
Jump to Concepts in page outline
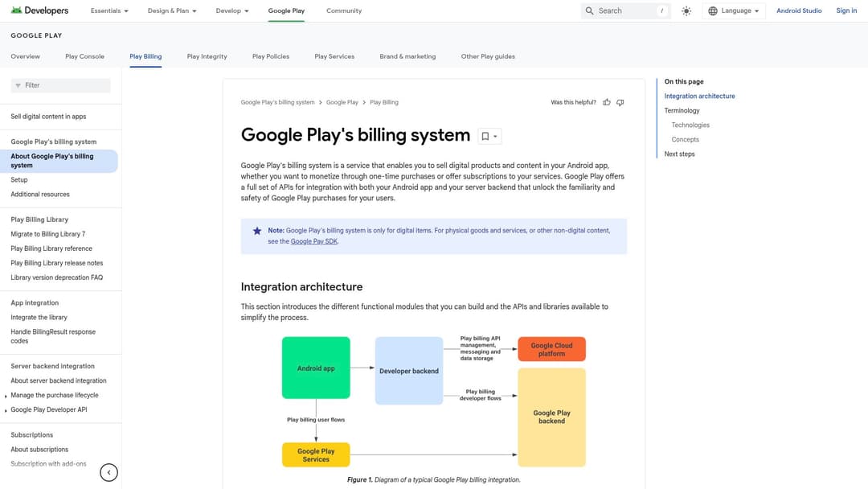click(x=686, y=140)
